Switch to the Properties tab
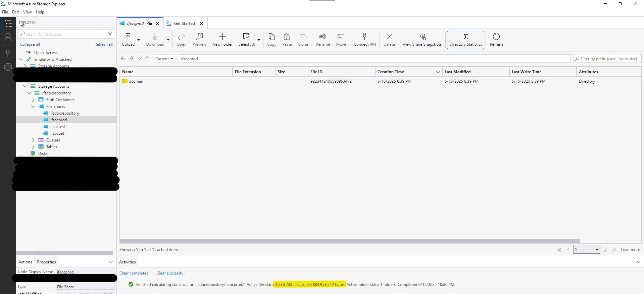Viewport: 644px width, 294px height. (x=46, y=262)
